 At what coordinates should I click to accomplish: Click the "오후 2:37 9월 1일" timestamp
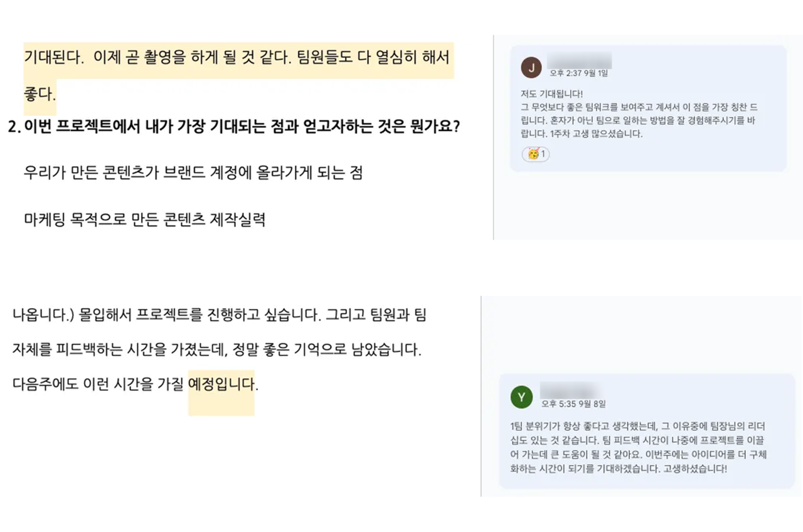(578, 73)
